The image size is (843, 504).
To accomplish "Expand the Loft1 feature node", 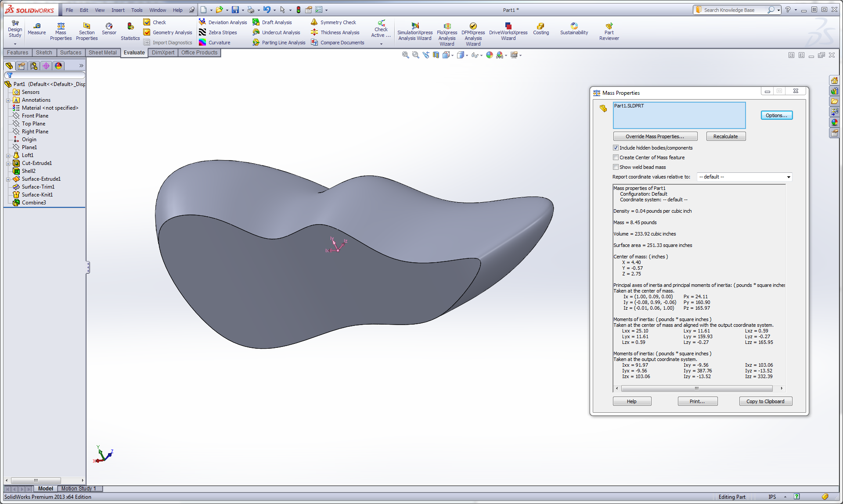I will click(8, 156).
